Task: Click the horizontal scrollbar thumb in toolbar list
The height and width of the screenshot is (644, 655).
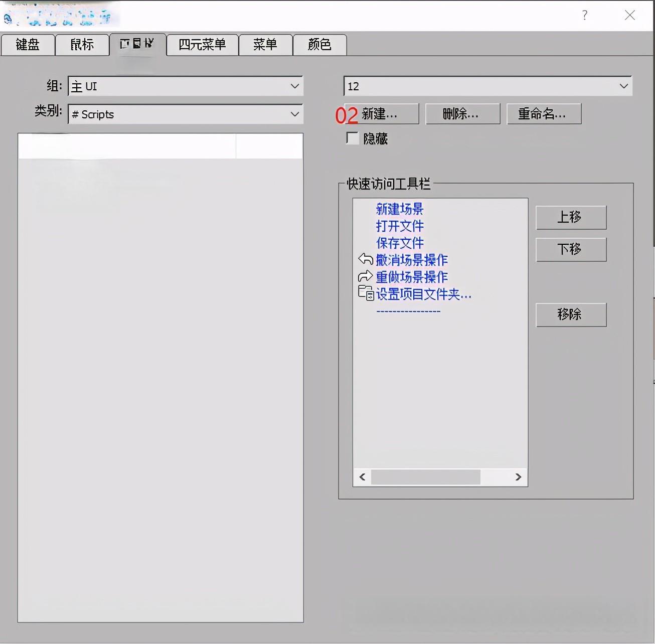Action: (425, 477)
